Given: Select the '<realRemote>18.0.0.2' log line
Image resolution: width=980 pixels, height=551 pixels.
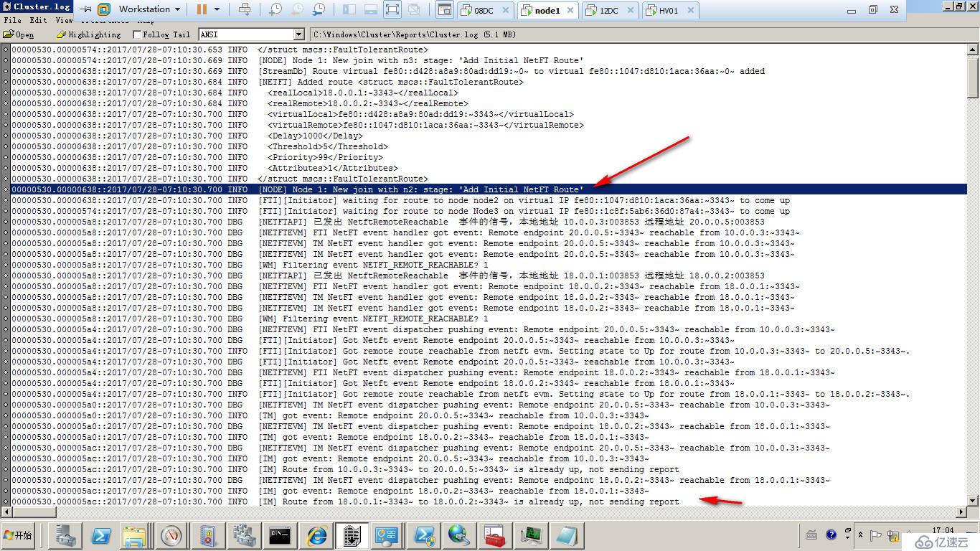Looking at the screenshot, I should [x=488, y=103].
